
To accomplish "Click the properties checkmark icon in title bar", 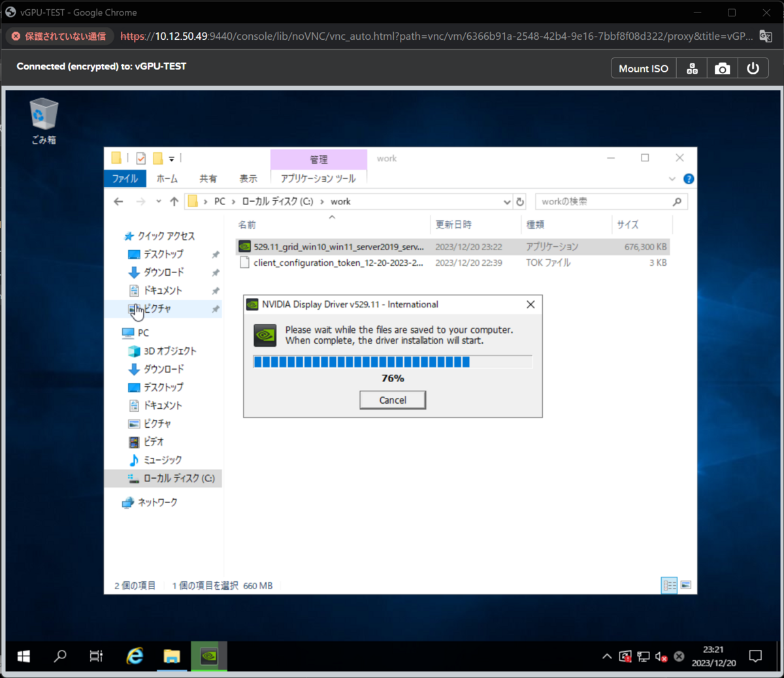I will [x=141, y=158].
